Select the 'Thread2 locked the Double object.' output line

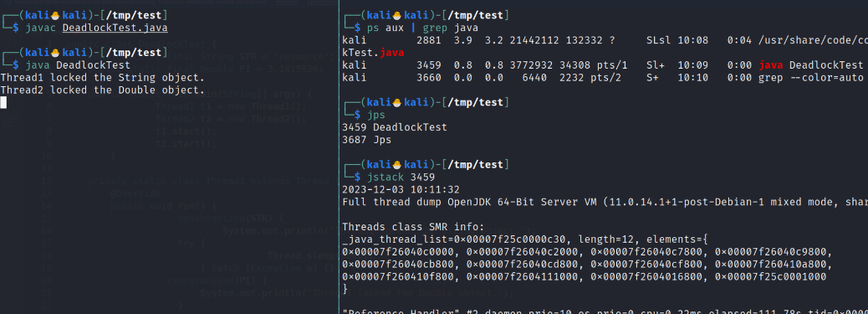click(103, 90)
